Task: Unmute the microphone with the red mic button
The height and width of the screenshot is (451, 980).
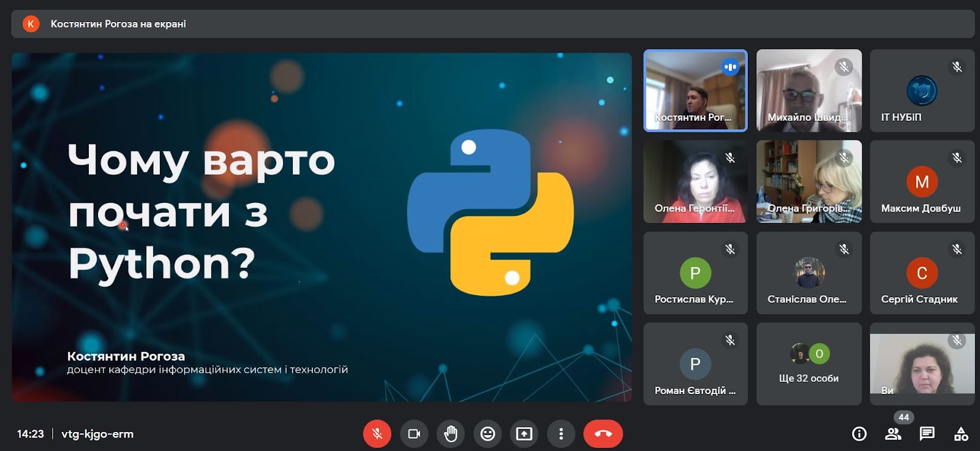Action: [377, 434]
